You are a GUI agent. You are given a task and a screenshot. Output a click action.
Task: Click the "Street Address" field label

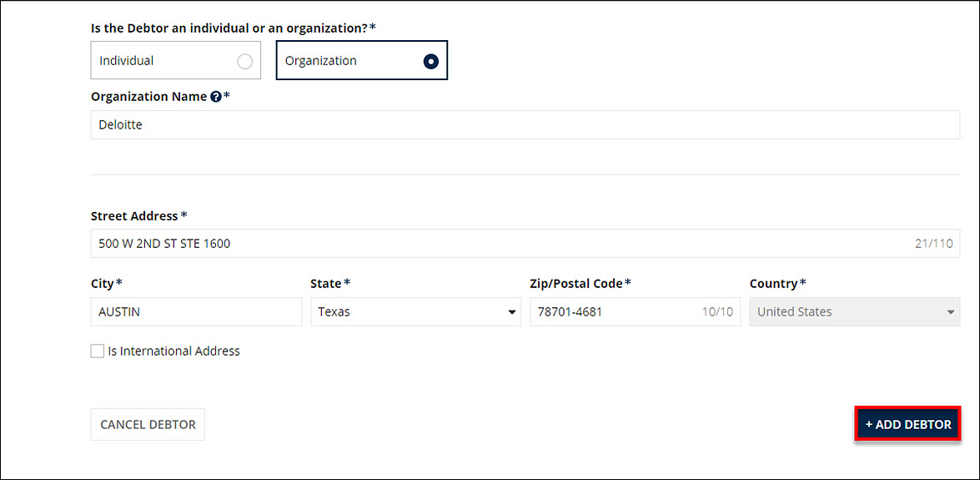[134, 216]
